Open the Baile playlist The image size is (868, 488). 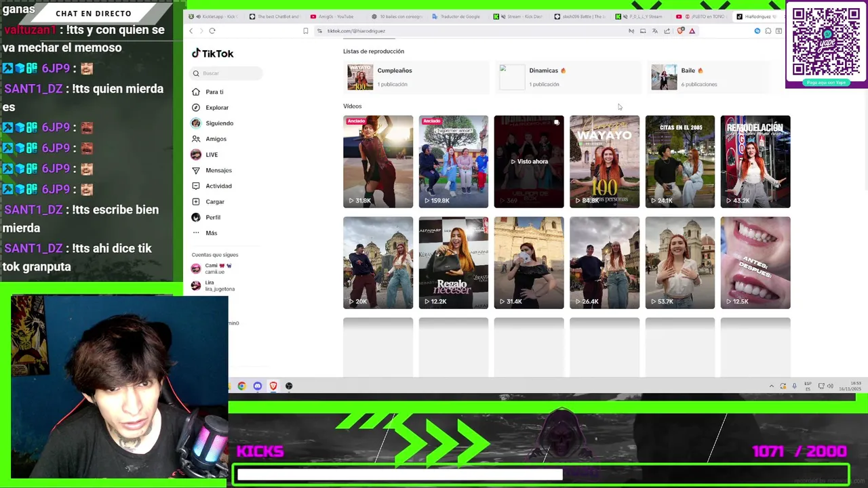(x=711, y=77)
